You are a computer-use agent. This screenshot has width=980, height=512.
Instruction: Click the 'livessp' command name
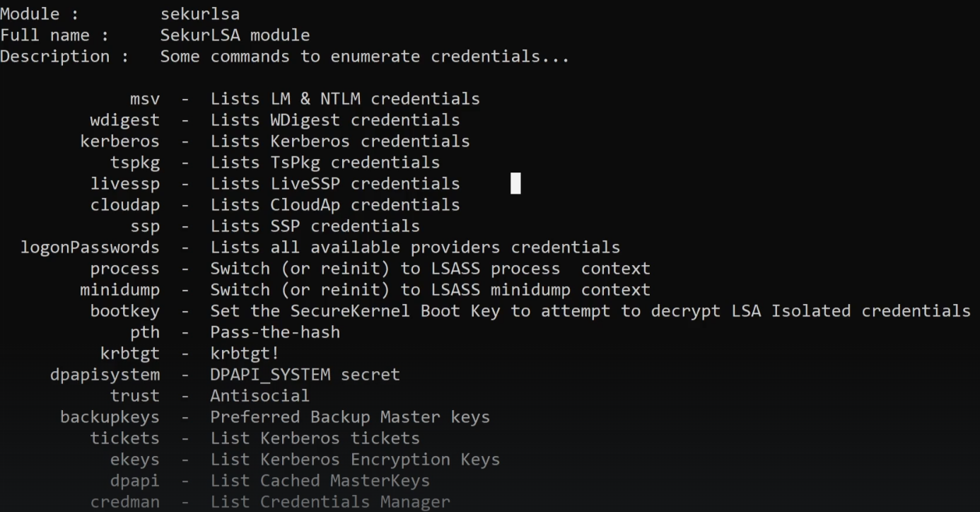pyautogui.click(x=124, y=183)
